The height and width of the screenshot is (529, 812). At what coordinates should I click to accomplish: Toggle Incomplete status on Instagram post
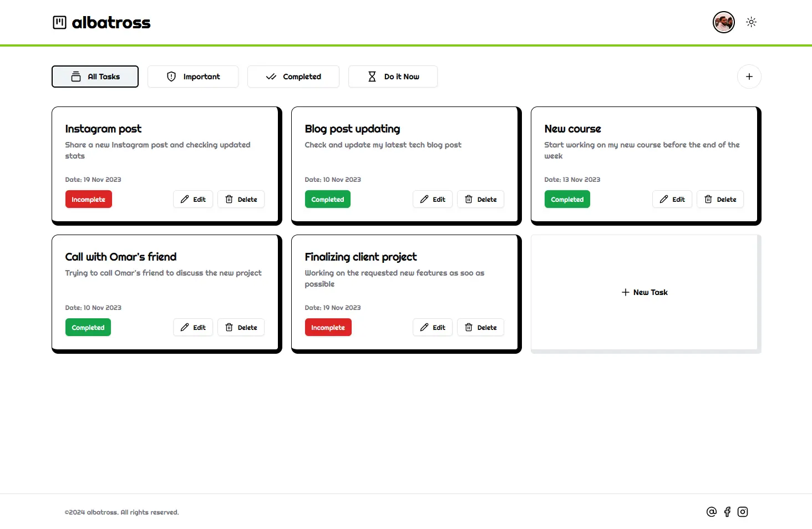click(89, 199)
